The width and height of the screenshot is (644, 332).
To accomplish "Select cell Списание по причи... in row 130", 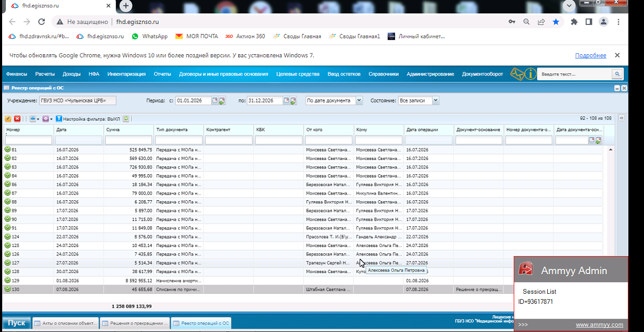I will click(179, 289).
